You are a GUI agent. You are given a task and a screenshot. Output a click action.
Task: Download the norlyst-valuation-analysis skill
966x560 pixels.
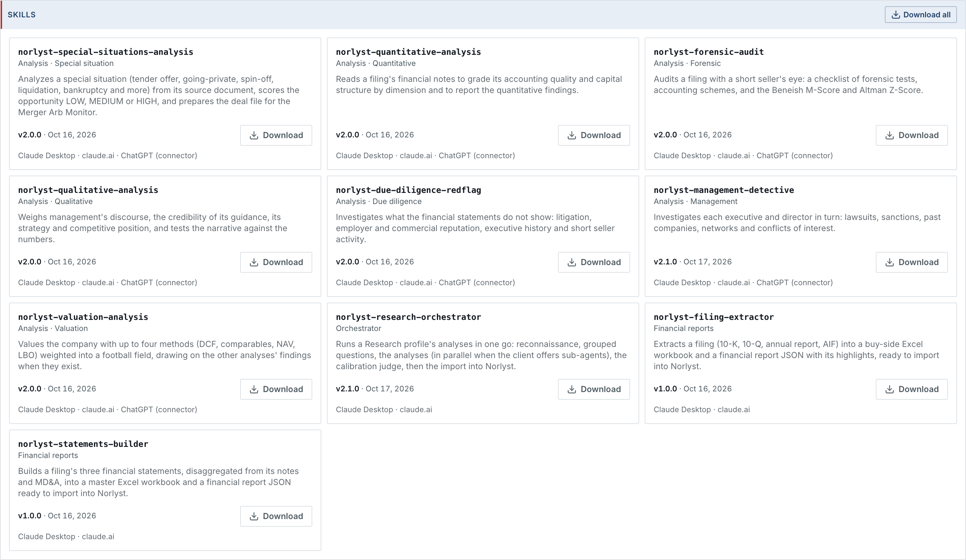276,389
